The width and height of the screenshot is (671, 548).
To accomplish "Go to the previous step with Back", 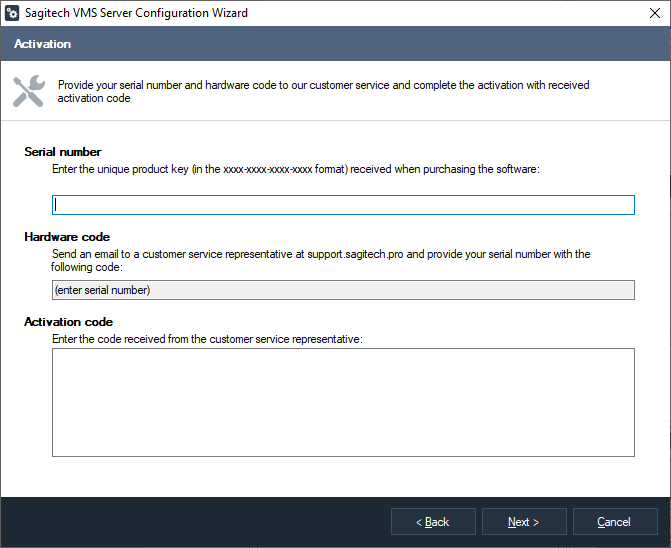I will 432,522.
